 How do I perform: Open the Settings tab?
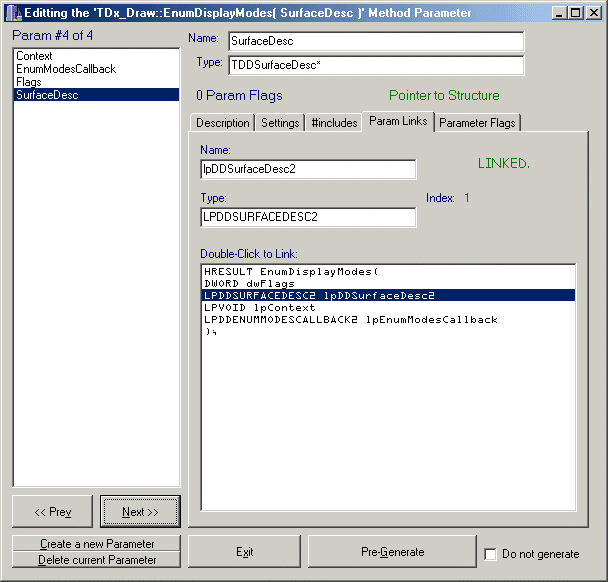[x=280, y=123]
